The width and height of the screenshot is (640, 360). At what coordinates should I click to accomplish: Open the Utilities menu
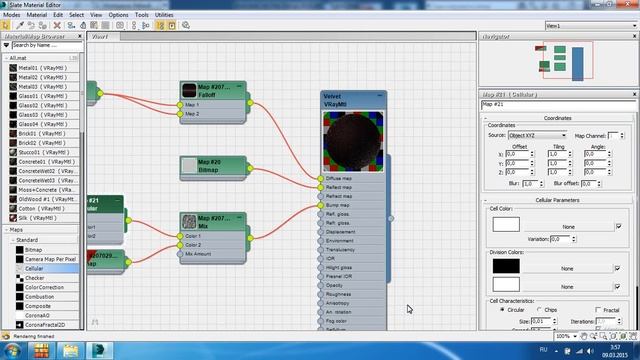(164, 15)
